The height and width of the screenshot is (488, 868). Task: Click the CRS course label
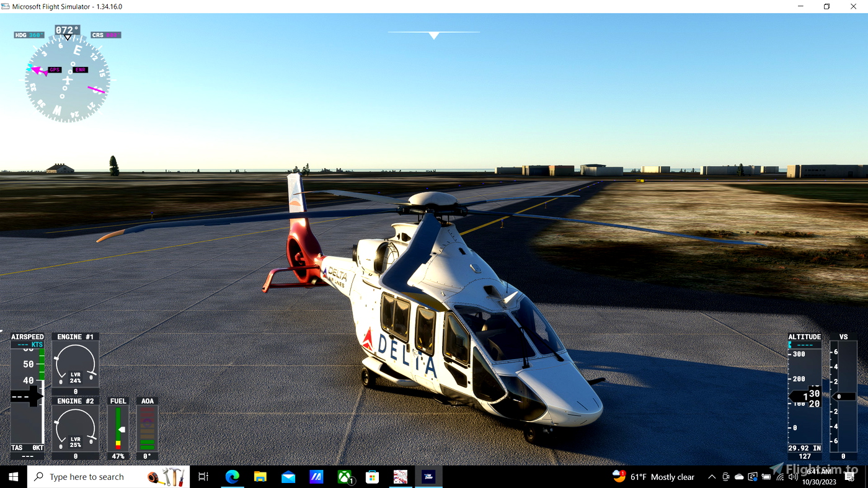point(106,35)
